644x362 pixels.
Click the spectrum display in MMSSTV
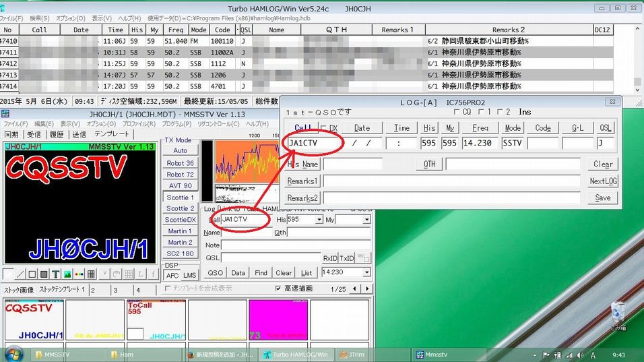pos(248,162)
